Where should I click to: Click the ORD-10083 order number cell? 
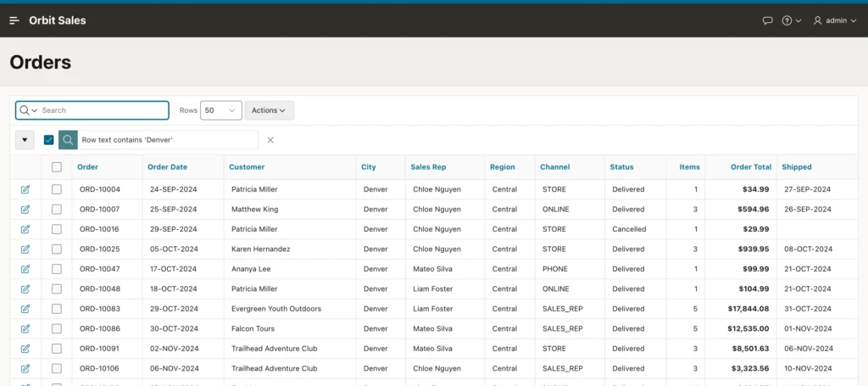click(x=100, y=309)
